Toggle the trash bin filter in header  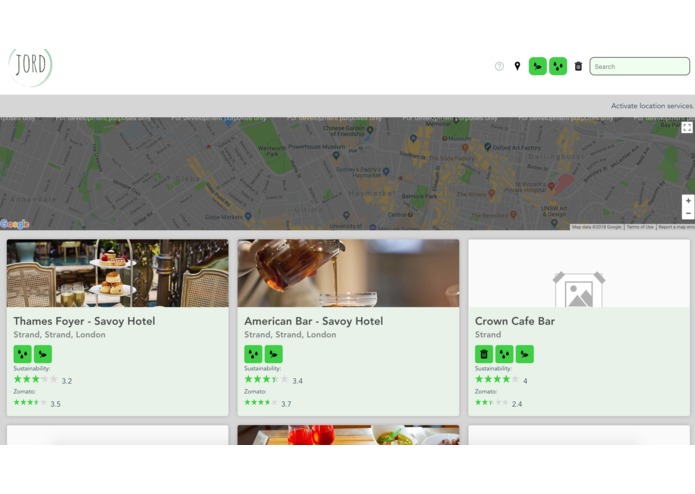coord(578,66)
